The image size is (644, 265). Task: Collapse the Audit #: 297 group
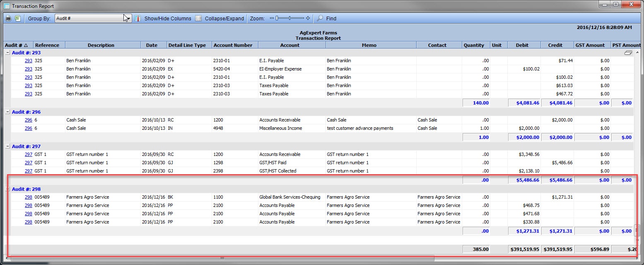coord(7,146)
